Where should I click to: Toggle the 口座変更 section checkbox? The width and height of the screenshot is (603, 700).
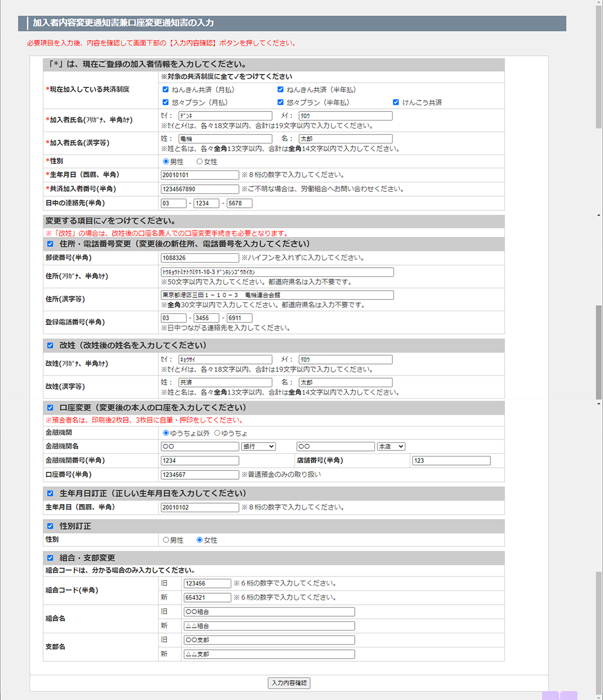tap(50, 408)
